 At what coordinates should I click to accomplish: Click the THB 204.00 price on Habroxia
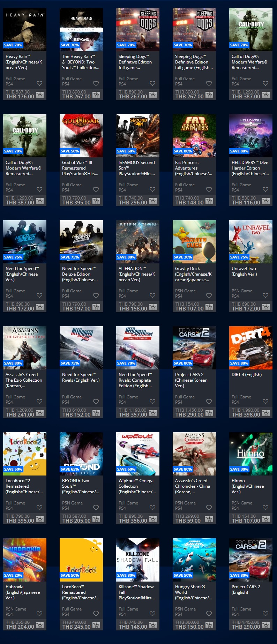tap(20, 627)
